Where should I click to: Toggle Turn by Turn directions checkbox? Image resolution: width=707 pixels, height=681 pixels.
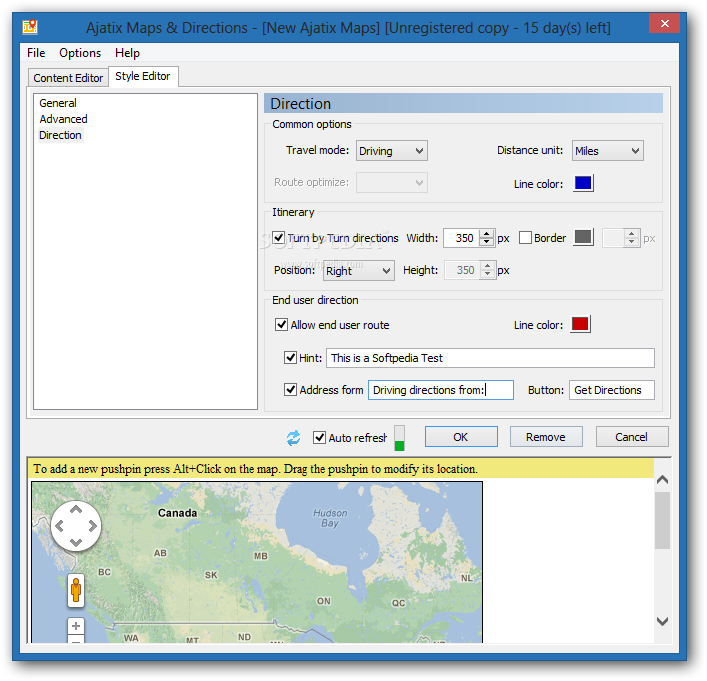click(279, 238)
